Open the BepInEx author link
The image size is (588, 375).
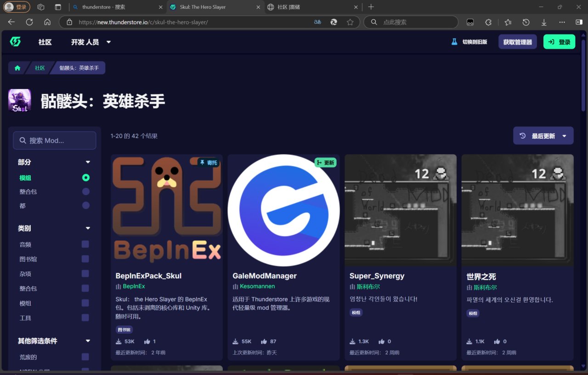[x=134, y=286]
